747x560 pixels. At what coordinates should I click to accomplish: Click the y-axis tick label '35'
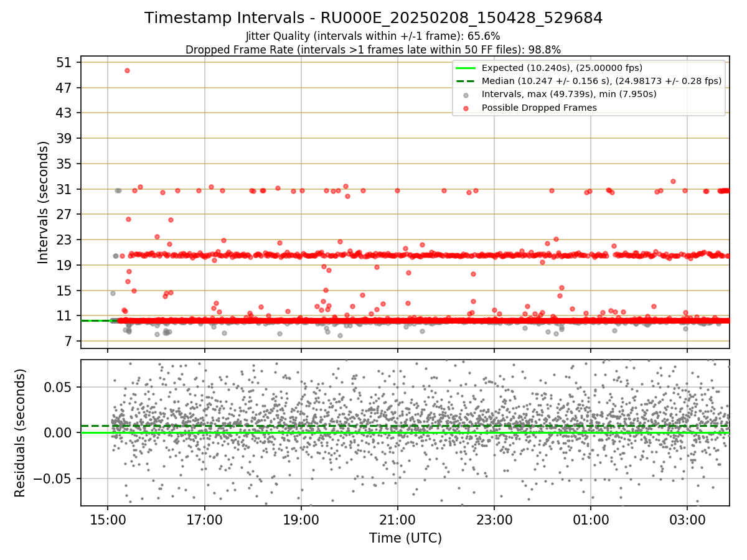65,164
